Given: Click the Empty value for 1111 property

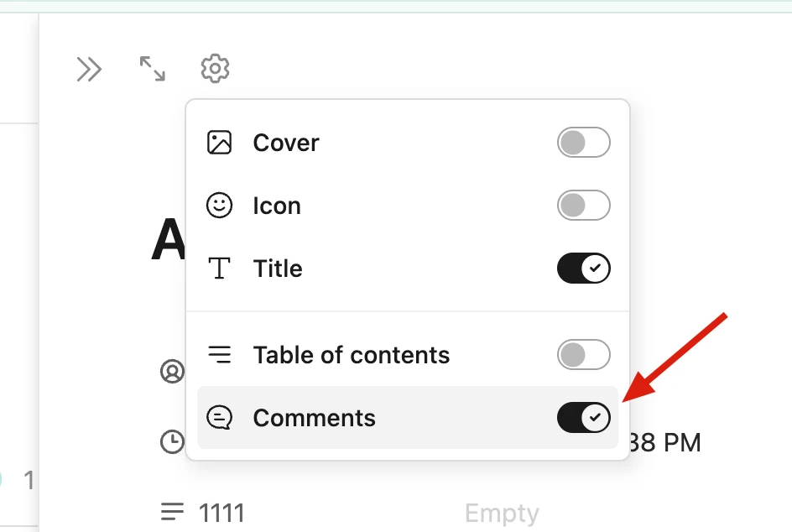Looking at the screenshot, I should click(502, 514).
